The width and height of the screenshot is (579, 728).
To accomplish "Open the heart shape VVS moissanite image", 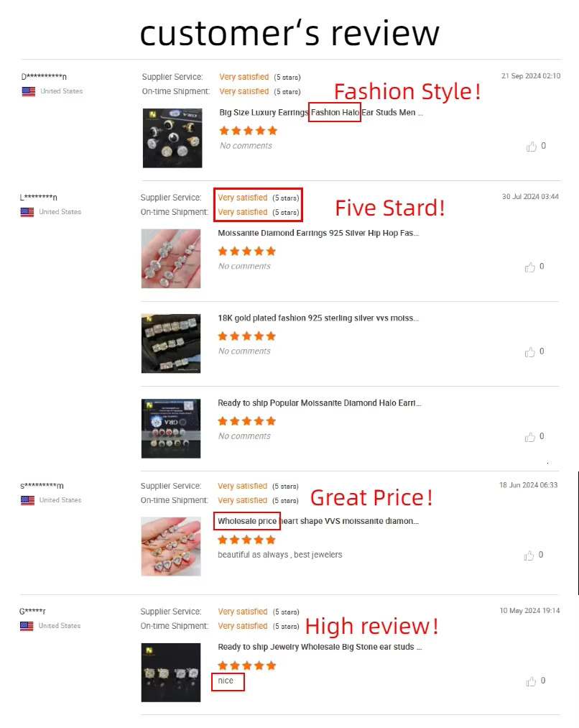I will 171,546.
